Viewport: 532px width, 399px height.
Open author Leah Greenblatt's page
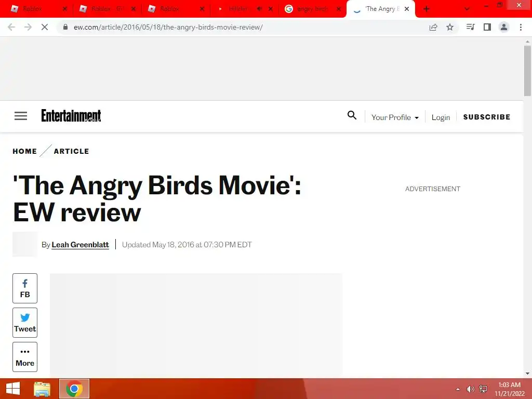tap(80, 245)
